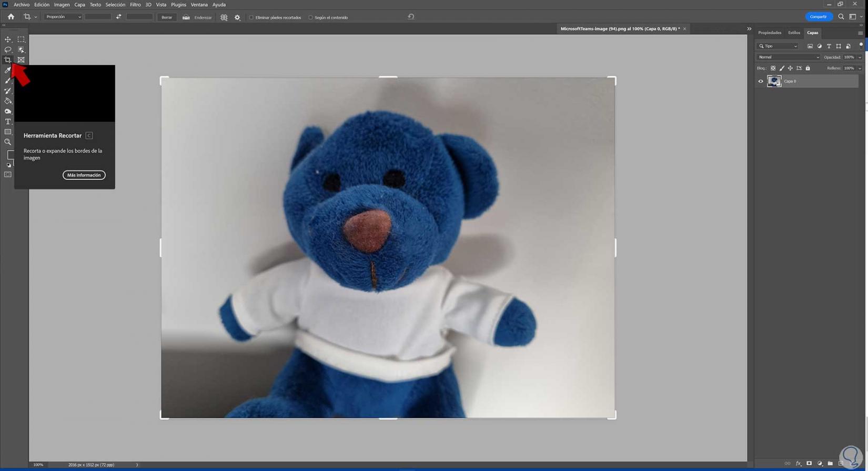The height and width of the screenshot is (471, 868).
Task: Open the Filtro menu
Action: coord(135,5)
